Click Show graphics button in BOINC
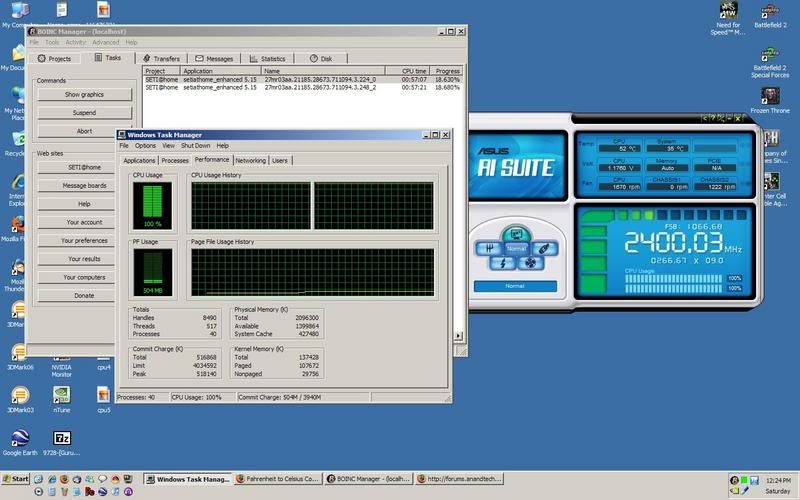800x500 pixels. coord(84,94)
